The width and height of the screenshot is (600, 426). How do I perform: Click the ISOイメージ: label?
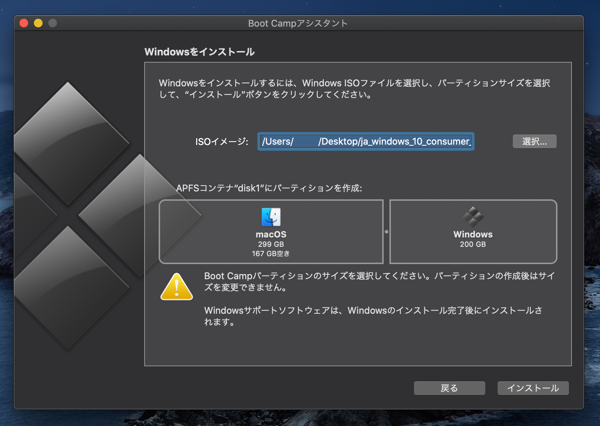click(x=222, y=142)
